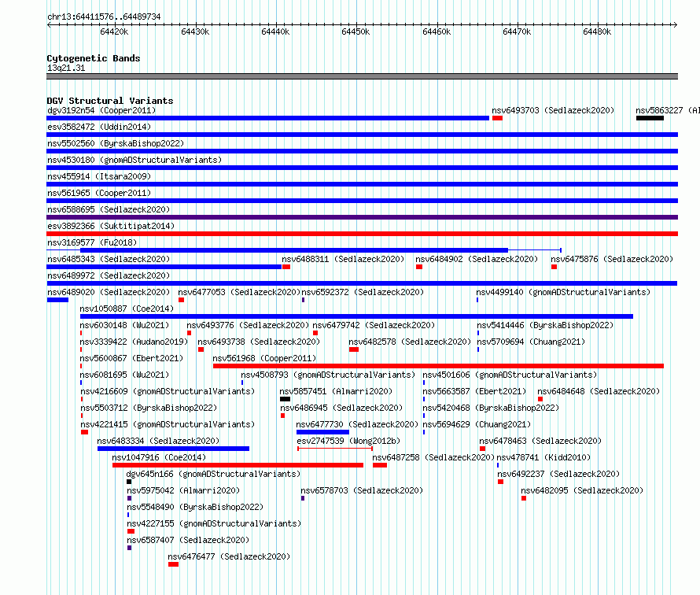Open nsv5414446 (ByrskaBishop2022) variant

[x=545, y=325]
